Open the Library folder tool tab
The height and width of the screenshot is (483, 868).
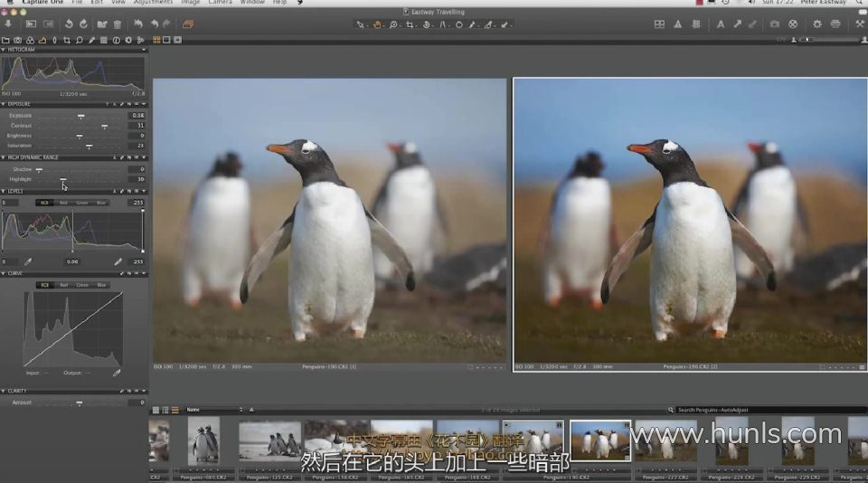tap(6, 40)
